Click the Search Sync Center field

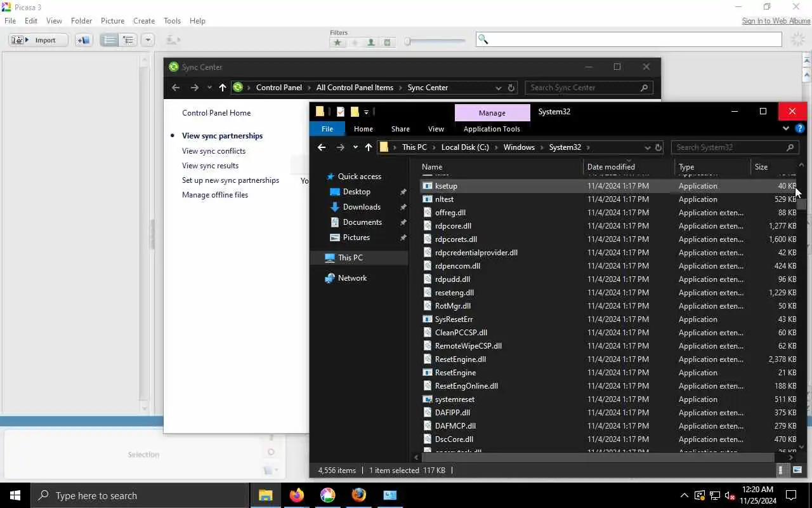click(589, 88)
